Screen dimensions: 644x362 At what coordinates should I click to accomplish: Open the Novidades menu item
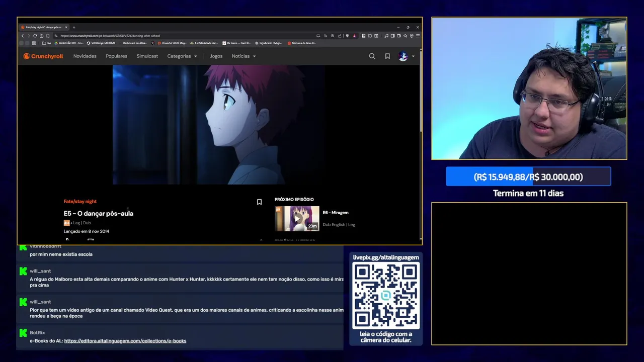pyautogui.click(x=85, y=56)
